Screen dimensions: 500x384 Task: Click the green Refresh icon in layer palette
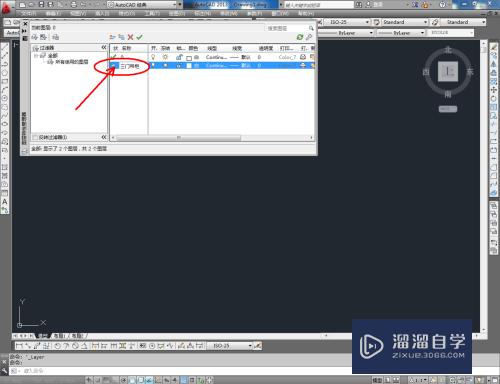click(300, 37)
